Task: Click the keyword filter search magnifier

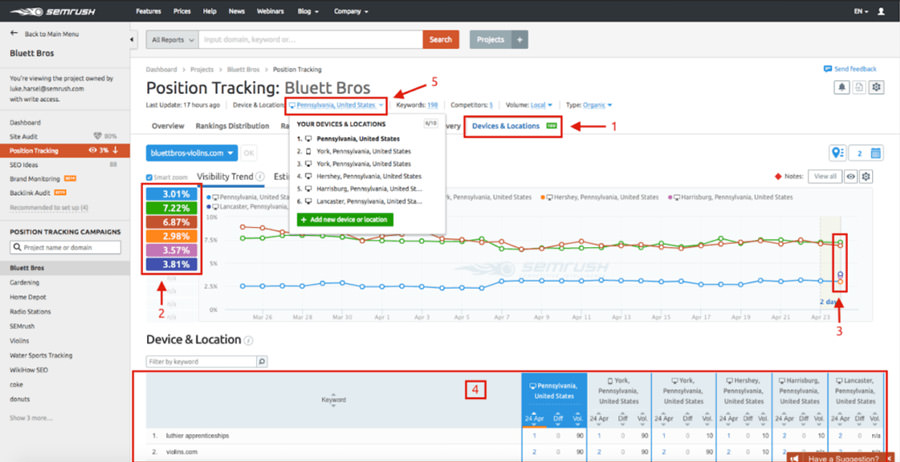Action: point(261,362)
